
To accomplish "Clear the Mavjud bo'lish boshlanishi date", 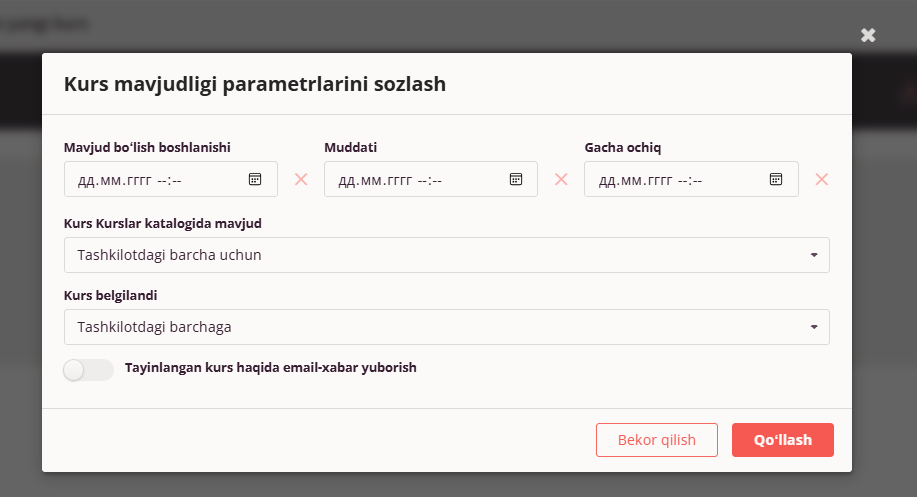I will coord(301,179).
